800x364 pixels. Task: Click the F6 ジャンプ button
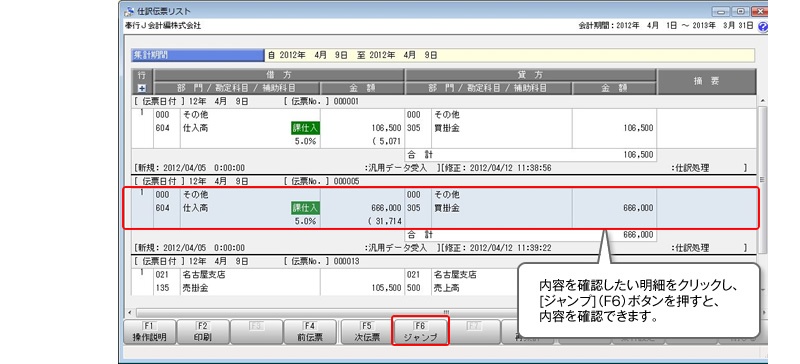[x=420, y=331]
